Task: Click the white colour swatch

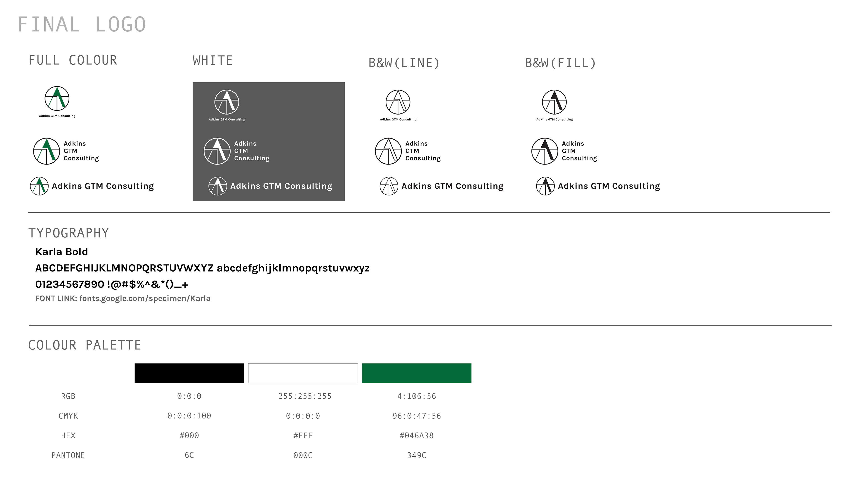Action: click(303, 373)
